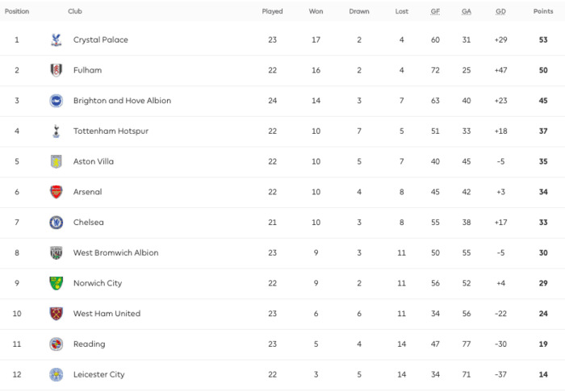Click the Tottenham Hotspur cockerel crest
The height and width of the screenshot is (392, 565).
56,131
